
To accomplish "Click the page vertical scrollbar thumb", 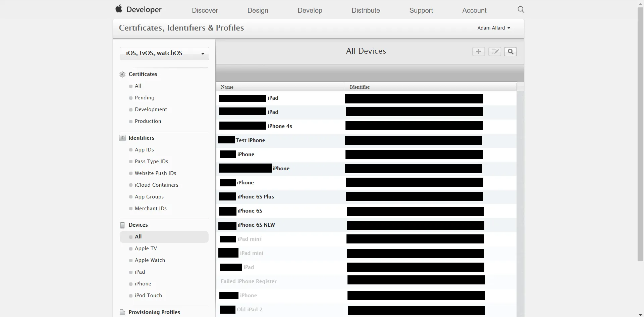I will (x=640, y=134).
